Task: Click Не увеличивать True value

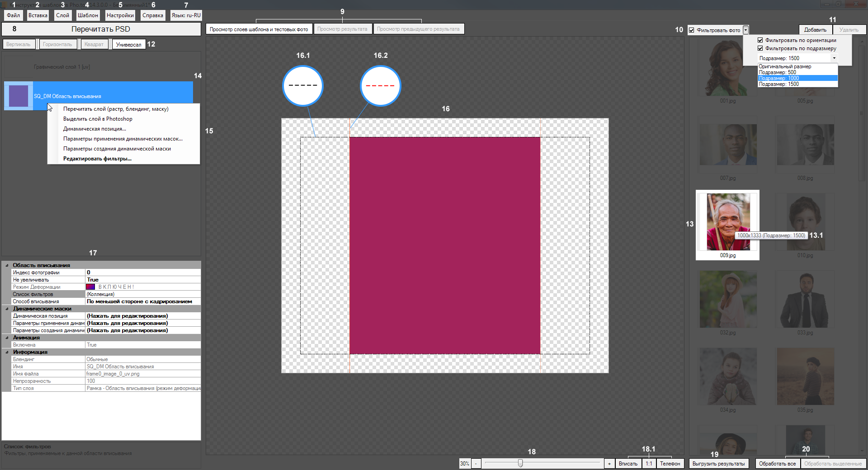Action: coord(143,280)
